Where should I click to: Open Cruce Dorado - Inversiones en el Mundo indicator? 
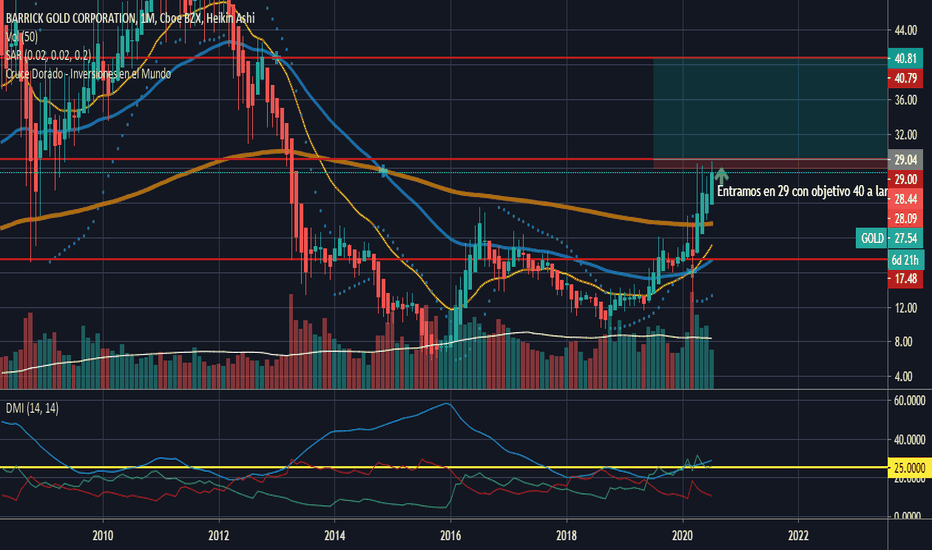point(88,74)
